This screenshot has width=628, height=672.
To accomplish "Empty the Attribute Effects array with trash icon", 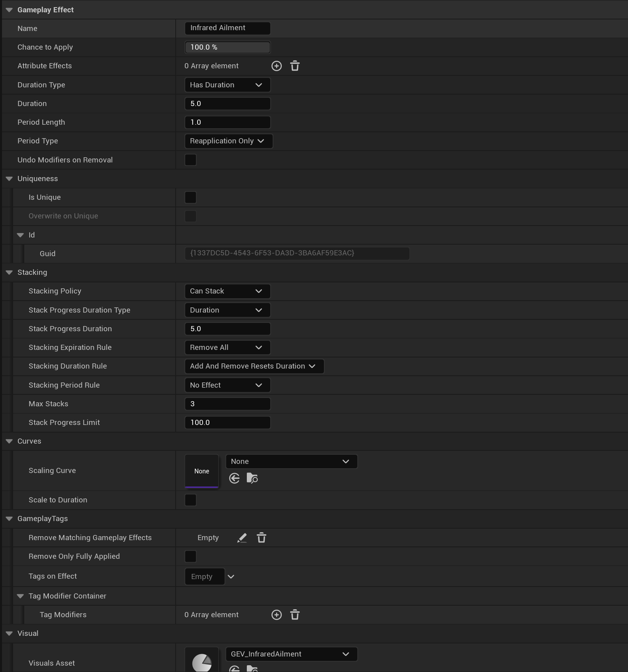I will pyautogui.click(x=295, y=66).
